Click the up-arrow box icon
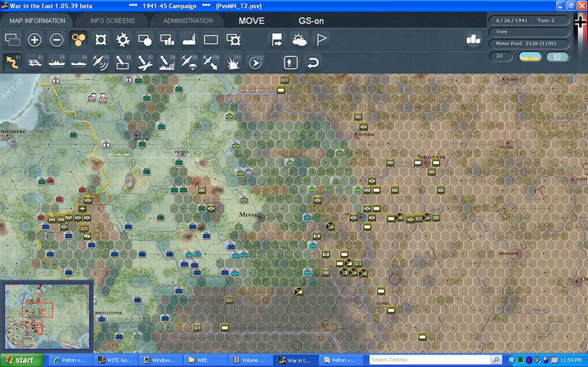This screenshot has height=367, width=588. (291, 62)
